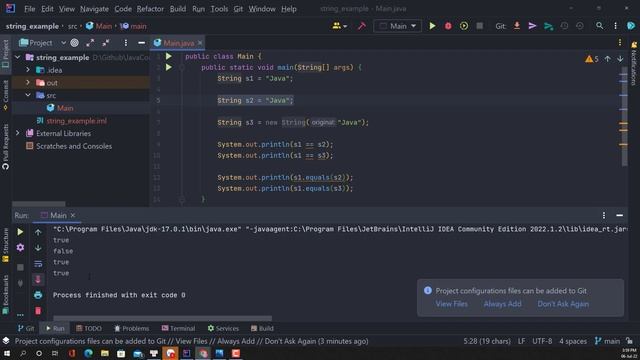The image size is (640, 360).
Task: Click the down stack trace arrow
Action: (38, 248)
